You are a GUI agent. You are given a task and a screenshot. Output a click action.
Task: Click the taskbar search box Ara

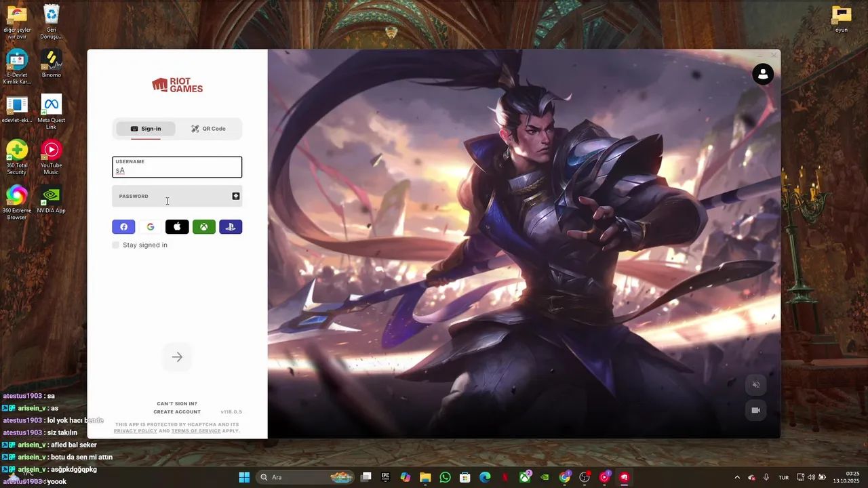[305, 477]
